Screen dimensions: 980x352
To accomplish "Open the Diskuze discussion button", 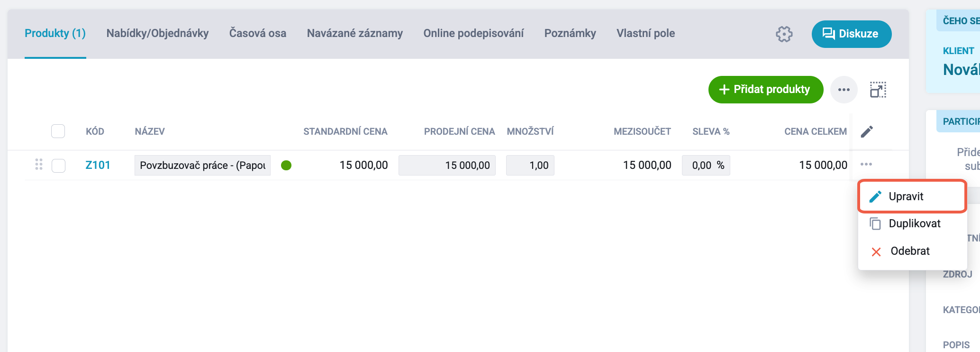I will point(851,34).
